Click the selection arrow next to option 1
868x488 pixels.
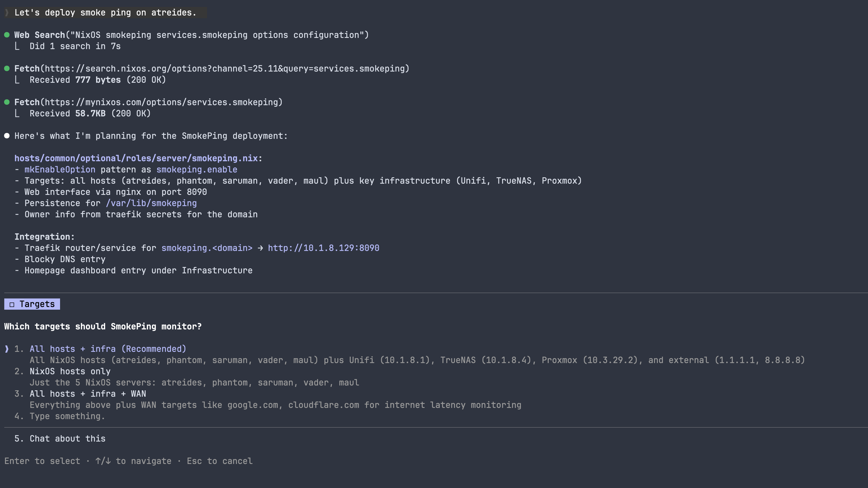pos(7,349)
